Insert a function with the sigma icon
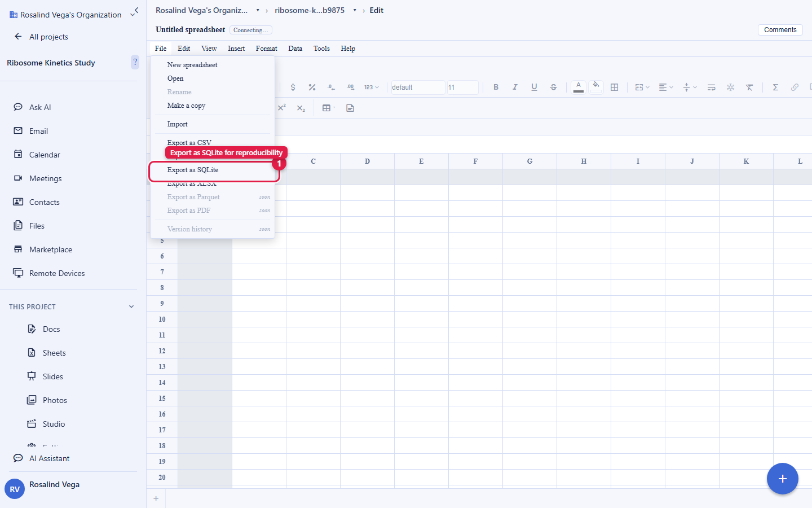Screen dimensions: 812x508 click(775, 87)
